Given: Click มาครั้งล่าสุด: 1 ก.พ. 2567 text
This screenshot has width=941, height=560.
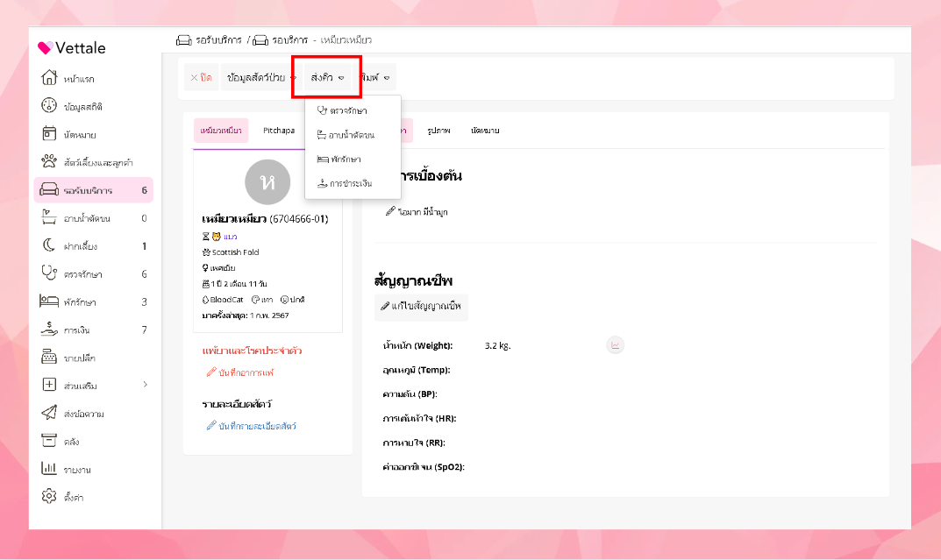Looking at the screenshot, I should (246, 315).
